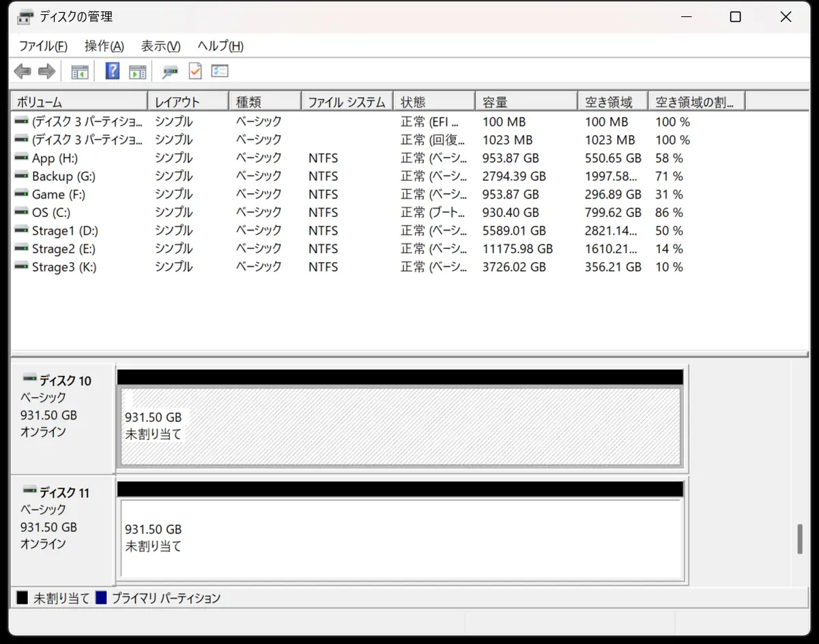This screenshot has width=819, height=644.
Task: Sort by the 空き領域 column header
Action: pyautogui.click(x=613, y=102)
